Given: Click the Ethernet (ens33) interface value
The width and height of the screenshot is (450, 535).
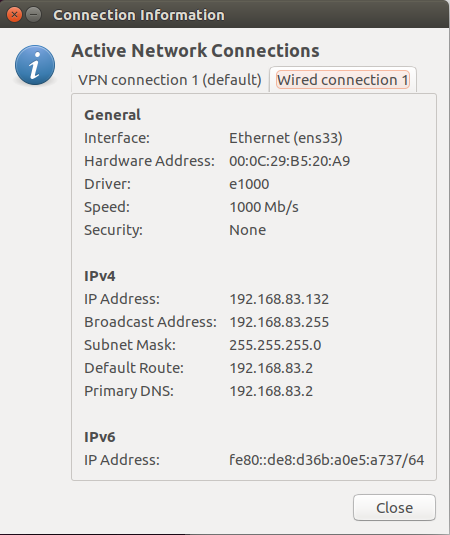Looking at the screenshot, I should [286, 138].
